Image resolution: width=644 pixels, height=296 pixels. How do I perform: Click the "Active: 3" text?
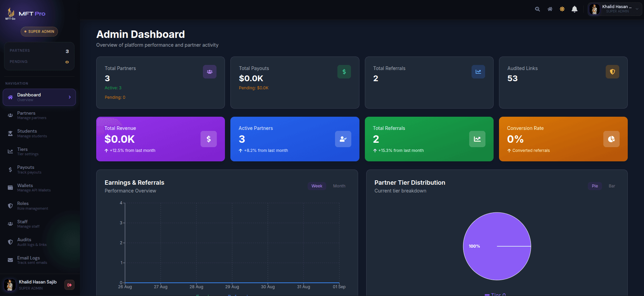(113, 88)
